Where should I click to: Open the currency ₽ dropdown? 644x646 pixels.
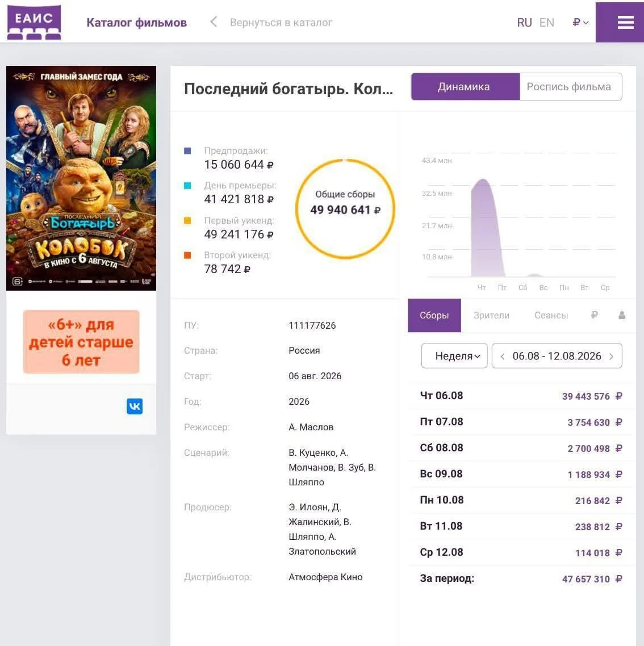click(580, 22)
